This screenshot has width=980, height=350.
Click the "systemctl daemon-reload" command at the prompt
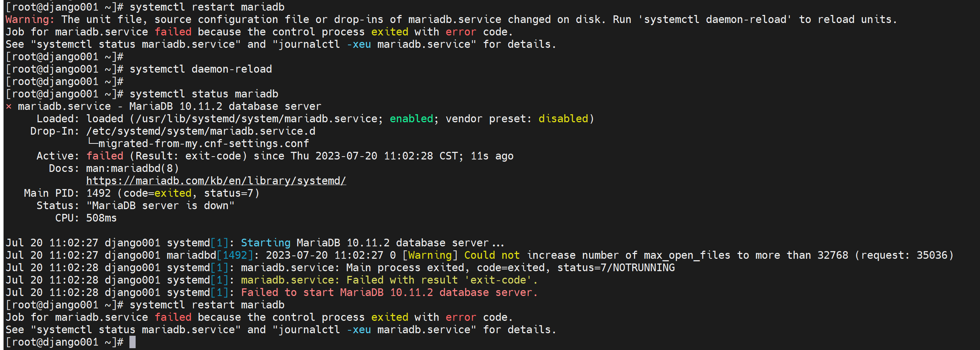click(201, 69)
